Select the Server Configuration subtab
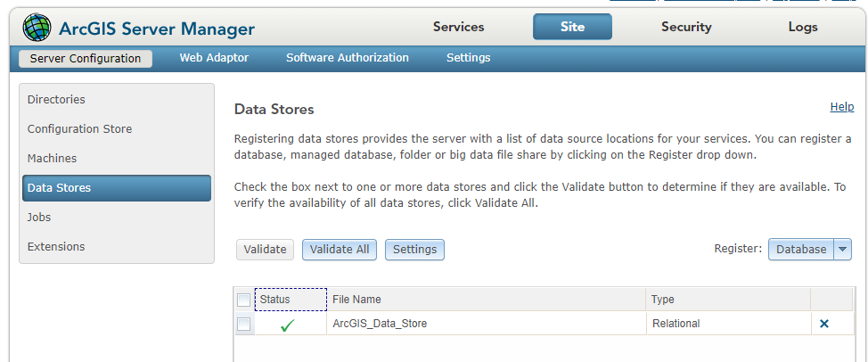The image size is (868, 362). [x=86, y=59]
